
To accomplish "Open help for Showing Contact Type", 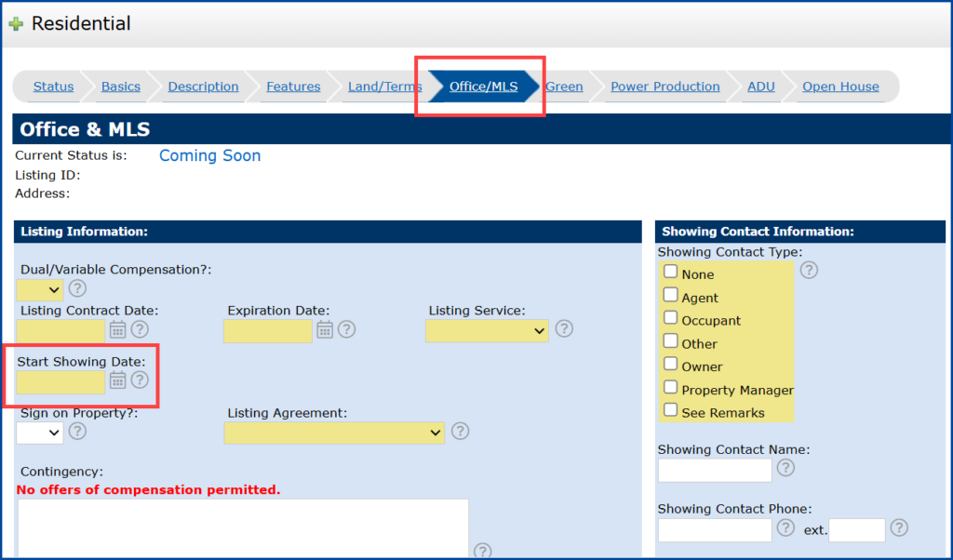I will pos(809,270).
